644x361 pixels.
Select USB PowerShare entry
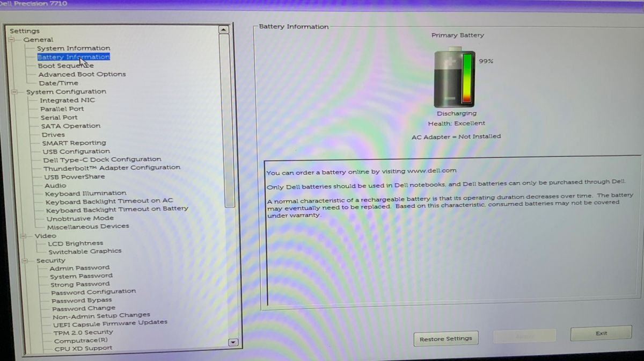pos(75,177)
